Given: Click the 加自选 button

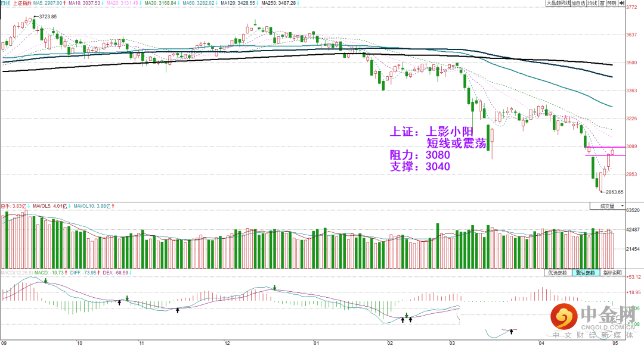Looking at the screenshot, I should pos(578,4).
